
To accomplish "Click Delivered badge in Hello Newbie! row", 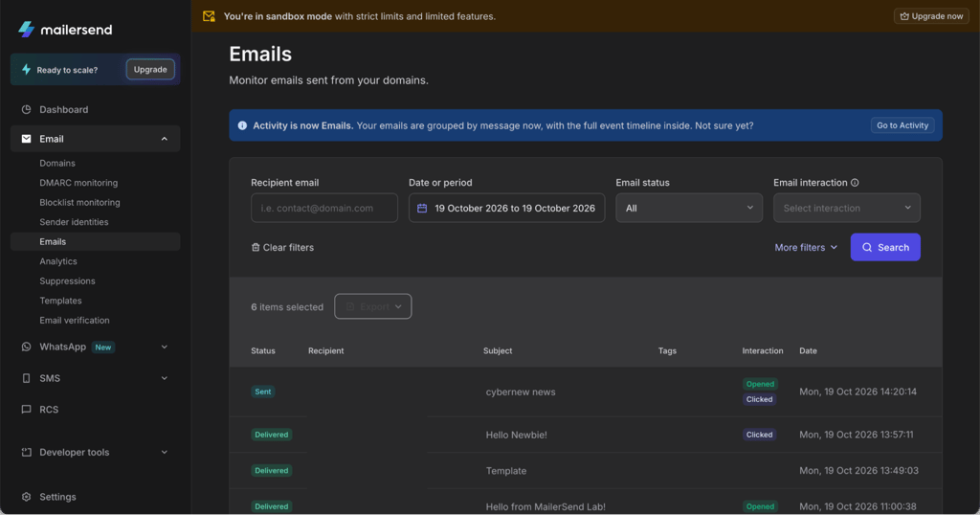I will pos(271,435).
